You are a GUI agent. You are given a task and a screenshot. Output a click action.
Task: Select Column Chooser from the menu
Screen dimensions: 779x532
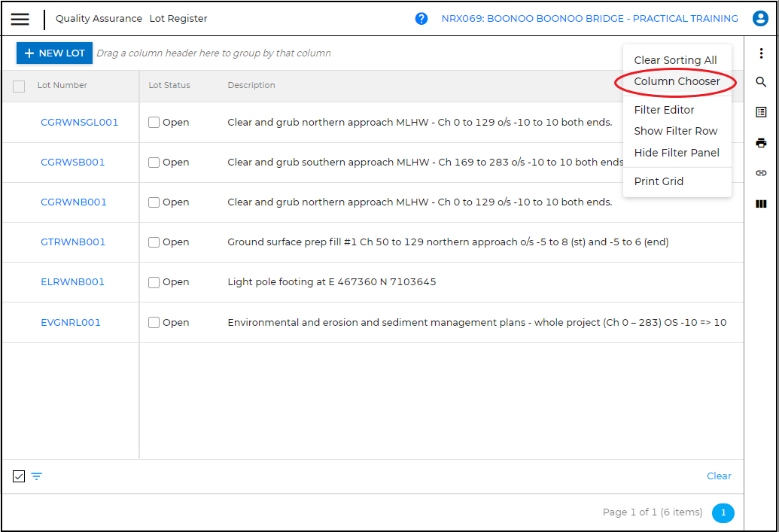pyautogui.click(x=677, y=81)
